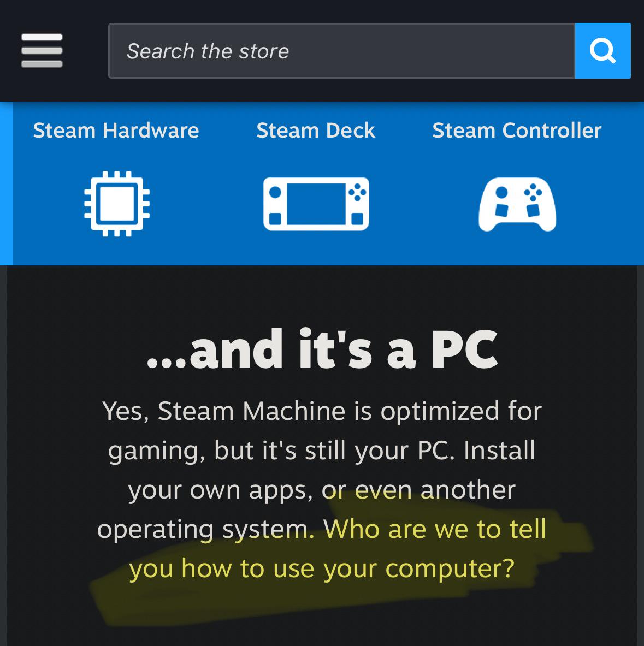Click the "operating system." text
This screenshot has width=644, height=646.
pyautogui.click(x=206, y=529)
